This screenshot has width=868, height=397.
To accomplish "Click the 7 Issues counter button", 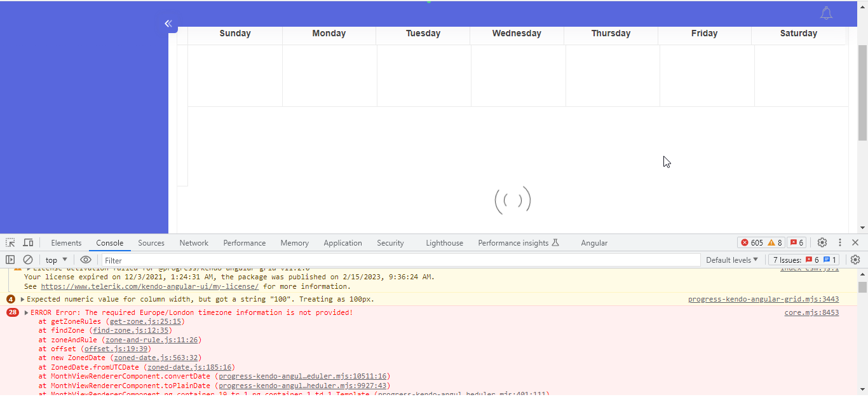I will click(x=804, y=260).
